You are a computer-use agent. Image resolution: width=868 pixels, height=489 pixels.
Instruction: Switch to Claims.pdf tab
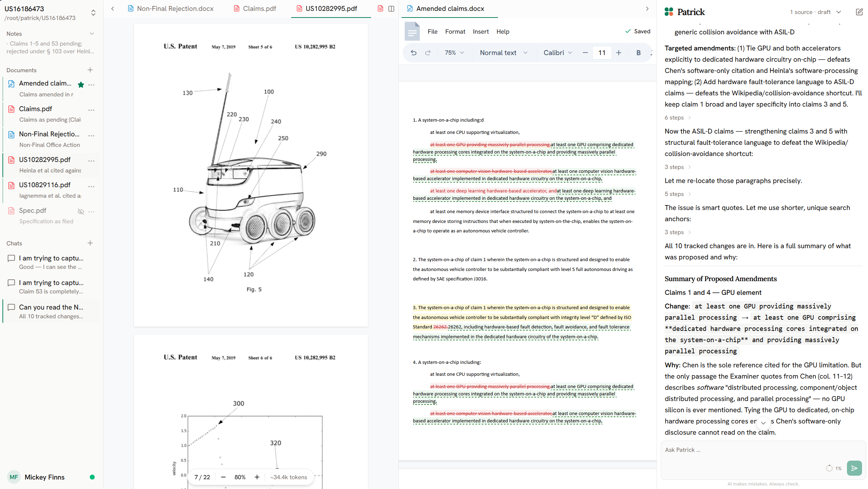255,8
